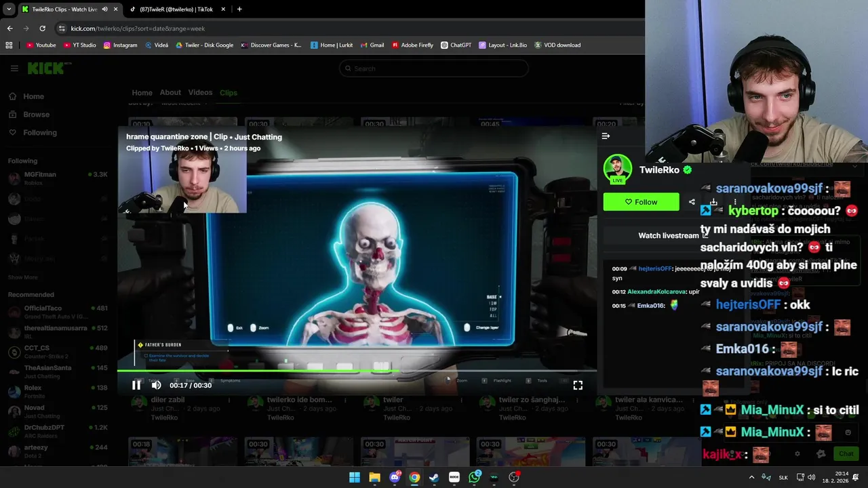Open VOD download bookmark
The width and height of the screenshot is (868, 488).
[x=557, y=45]
